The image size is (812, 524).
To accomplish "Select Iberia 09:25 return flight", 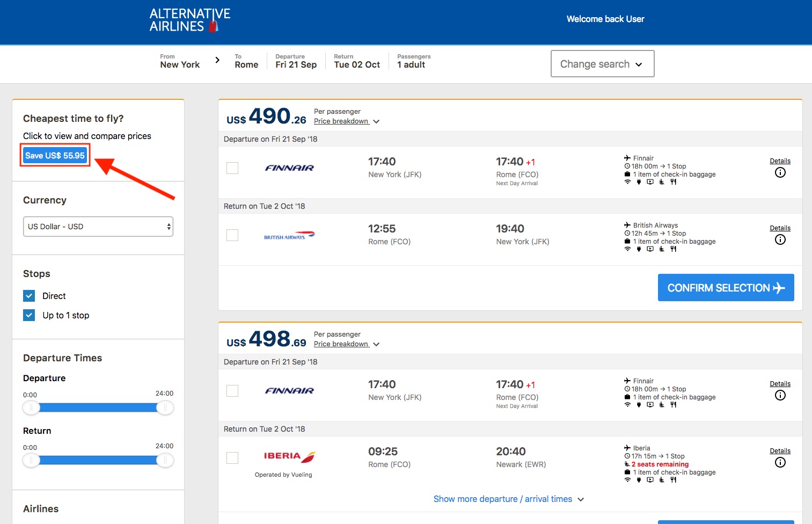I will [232, 458].
